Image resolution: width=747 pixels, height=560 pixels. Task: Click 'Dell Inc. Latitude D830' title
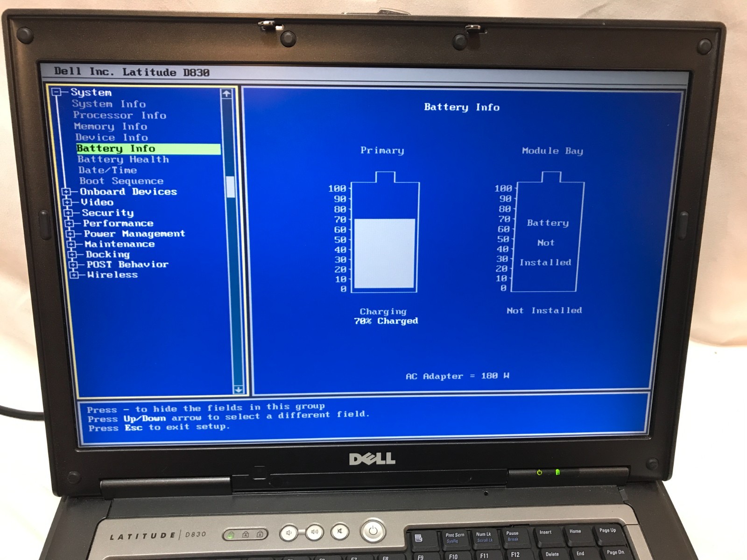pyautogui.click(x=132, y=72)
